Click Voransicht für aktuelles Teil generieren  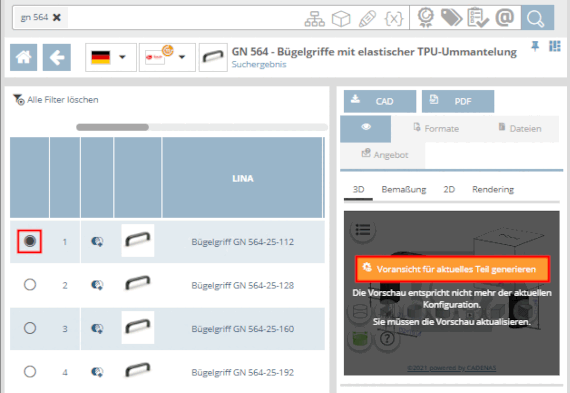click(452, 269)
